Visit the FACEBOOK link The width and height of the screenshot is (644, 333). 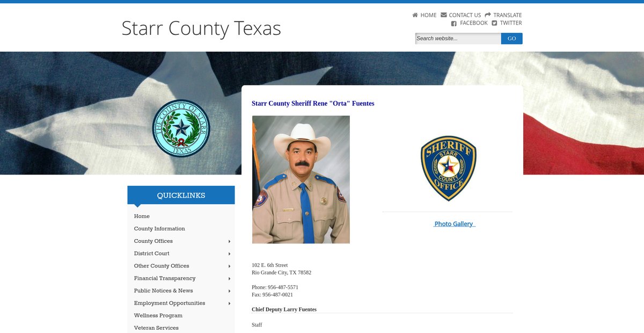(474, 23)
